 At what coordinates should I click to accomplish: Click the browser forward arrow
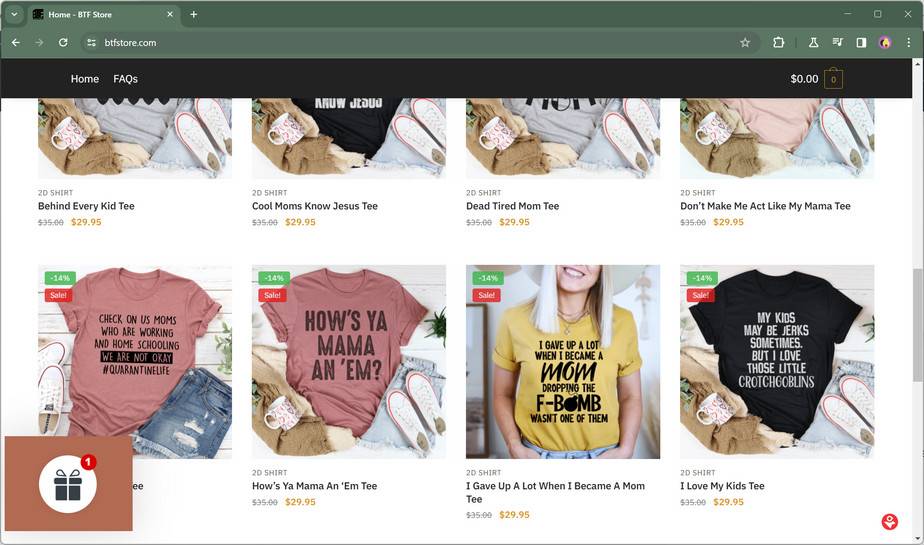(x=39, y=42)
